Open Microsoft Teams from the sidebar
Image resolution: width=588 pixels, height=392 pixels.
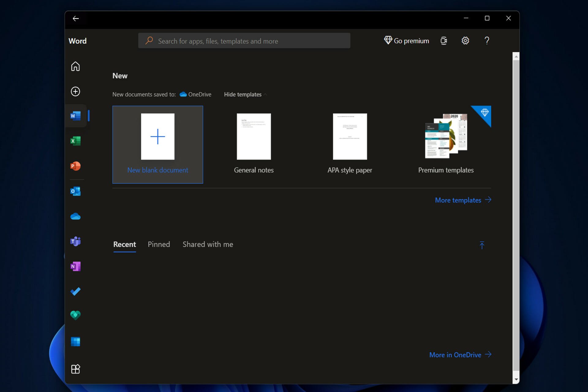click(75, 241)
